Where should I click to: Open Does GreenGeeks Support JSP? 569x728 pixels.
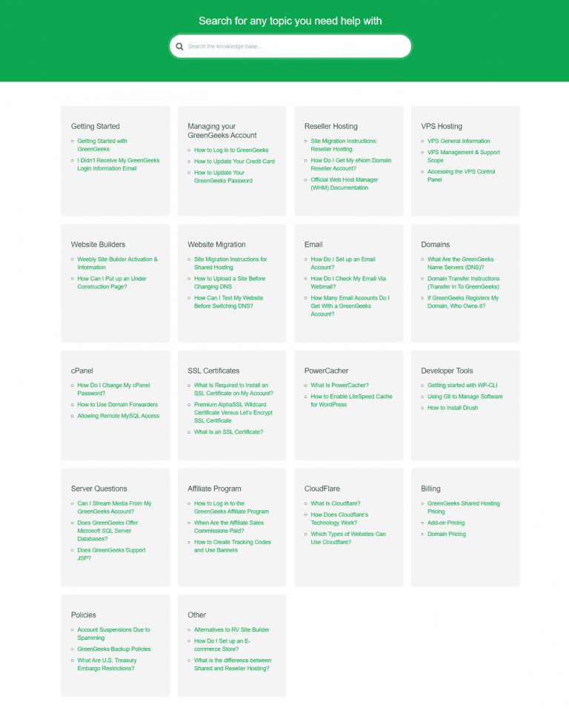coord(111,554)
